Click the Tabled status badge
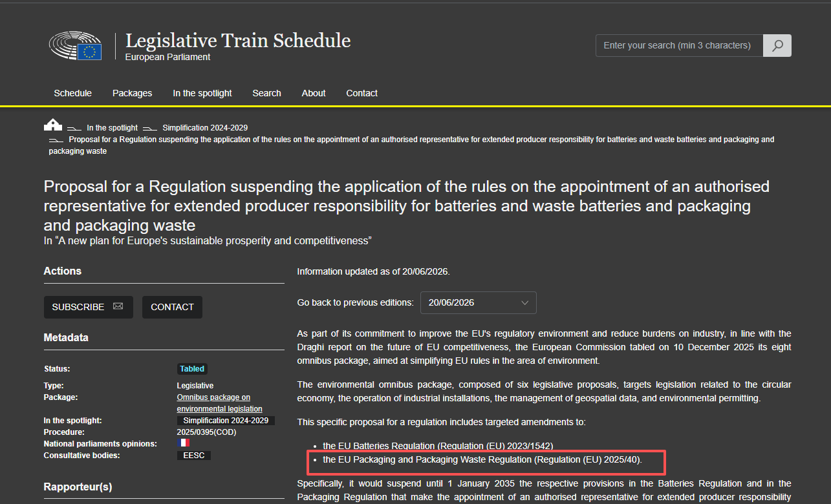 coord(192,369)
